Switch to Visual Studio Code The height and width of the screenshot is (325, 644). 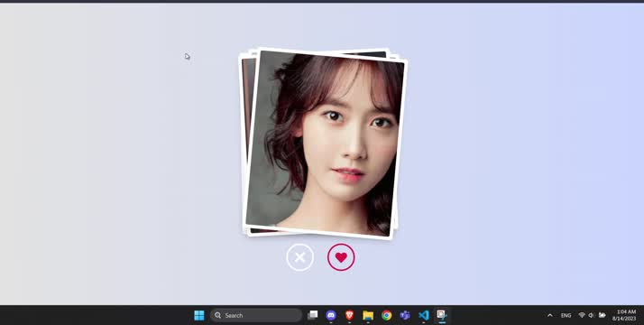423,315
